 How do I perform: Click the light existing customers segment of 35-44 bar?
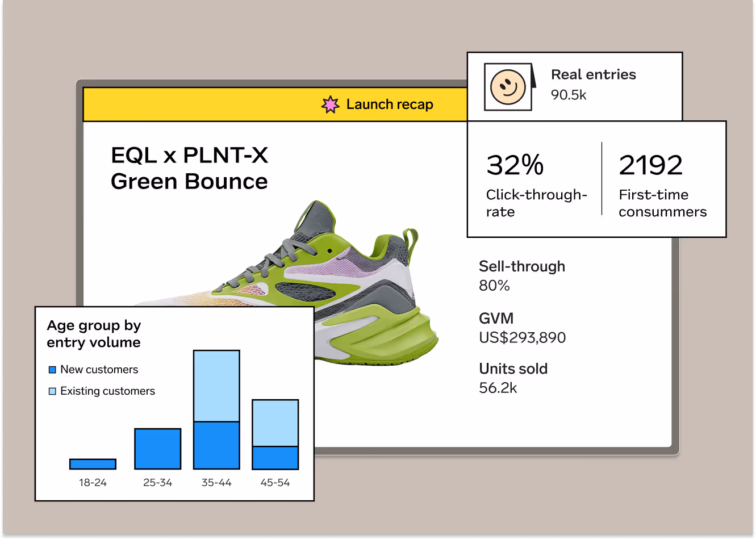(x=216, y=386)
